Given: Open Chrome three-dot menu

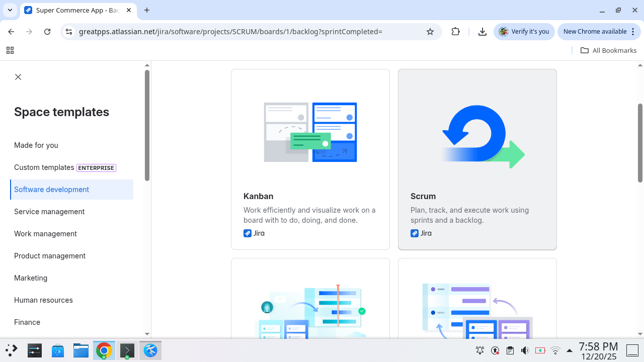Looking at the screenshot, I should [x=632, y=32].
